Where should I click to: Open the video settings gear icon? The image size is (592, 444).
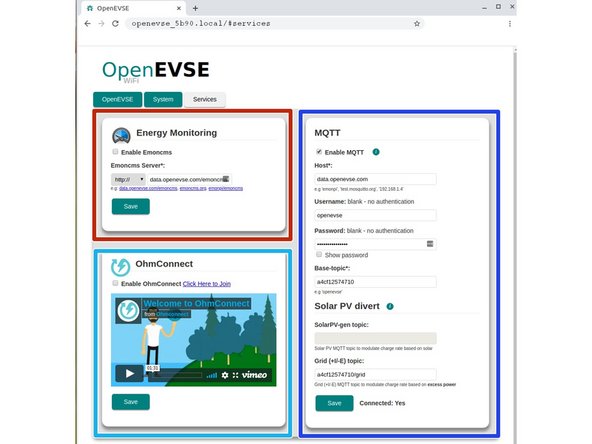click(x=225, y=375)
